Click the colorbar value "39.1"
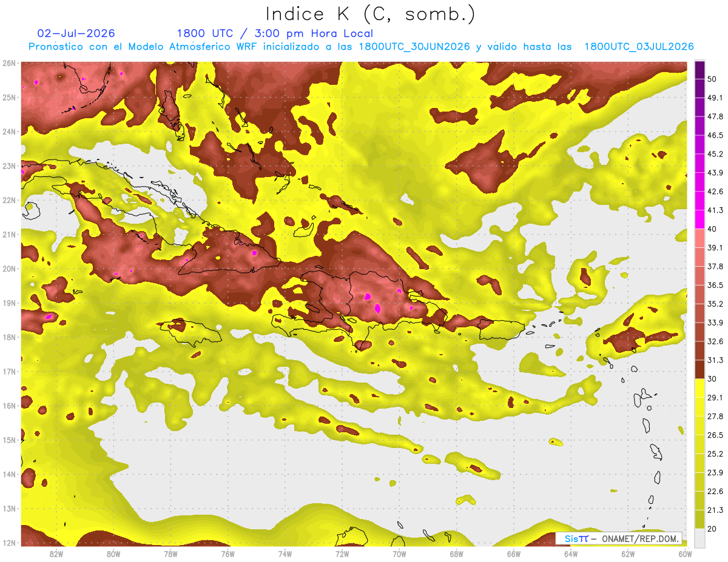This screenshot has width=728, height=562. point(716,247)
